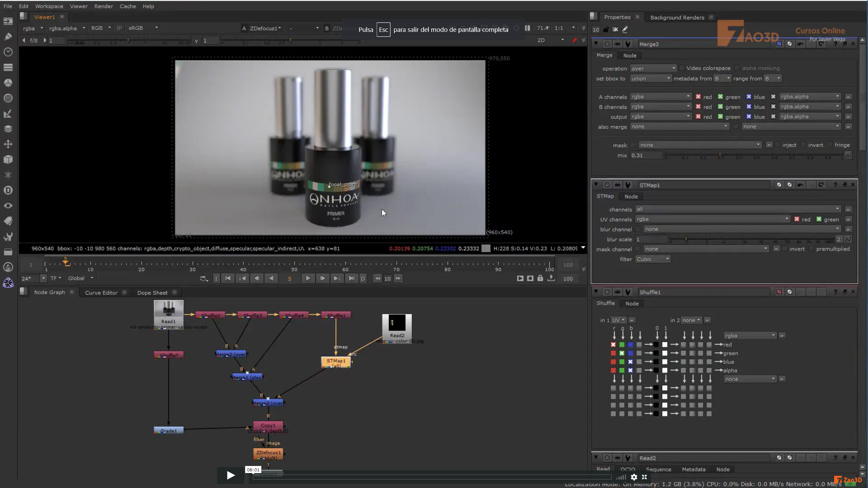Toggle blue checkbox on output row
This screenshot has height=488, width=868.
pyautogui.click(x=749, y=117)
